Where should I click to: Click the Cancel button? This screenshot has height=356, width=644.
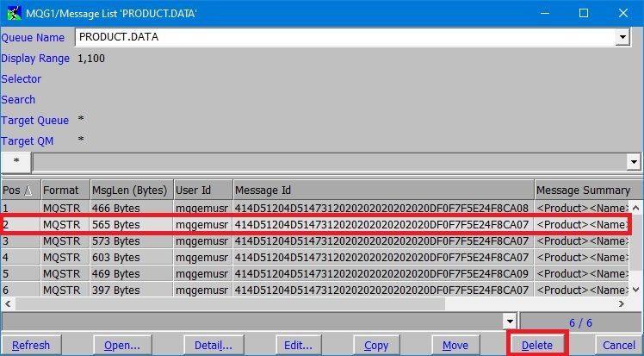point(619,346)
